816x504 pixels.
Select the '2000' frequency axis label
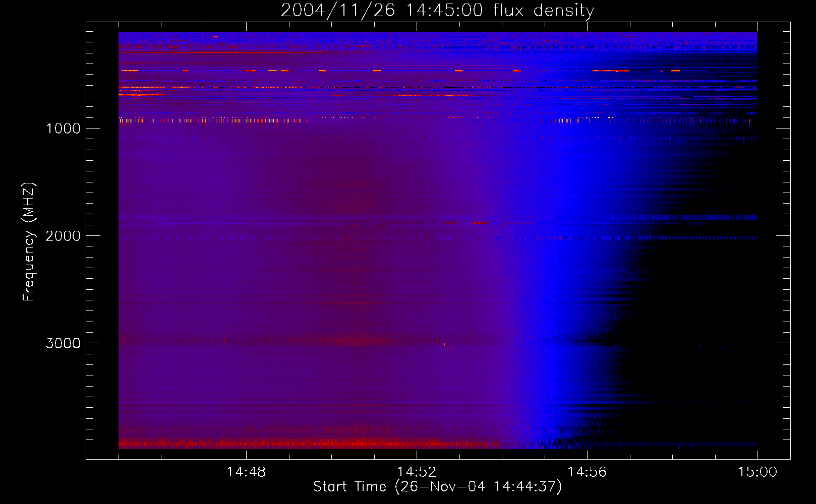(x=63, y=236)
